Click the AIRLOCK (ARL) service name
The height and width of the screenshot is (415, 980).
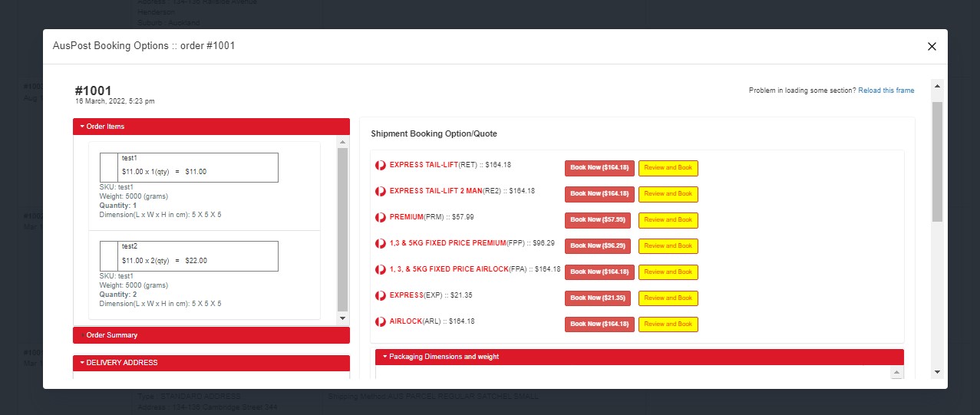coord(406,321)
